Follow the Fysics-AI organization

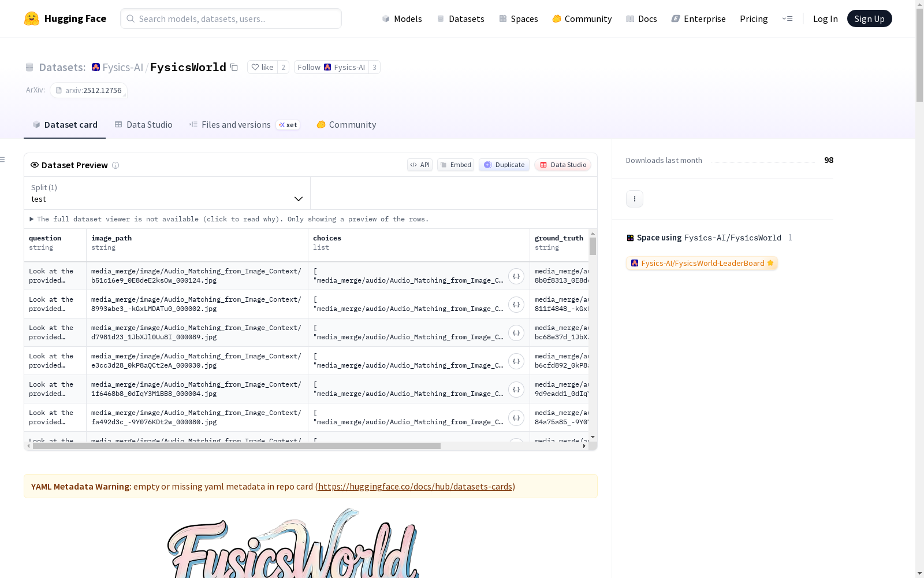pos(331,67)
